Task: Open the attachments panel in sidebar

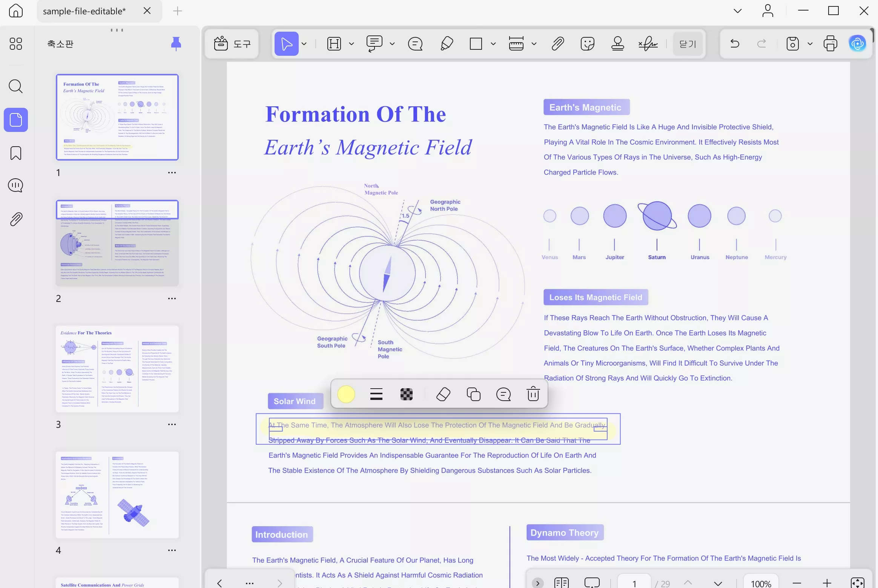Action: pyautogui.click(x=15, y=219)
